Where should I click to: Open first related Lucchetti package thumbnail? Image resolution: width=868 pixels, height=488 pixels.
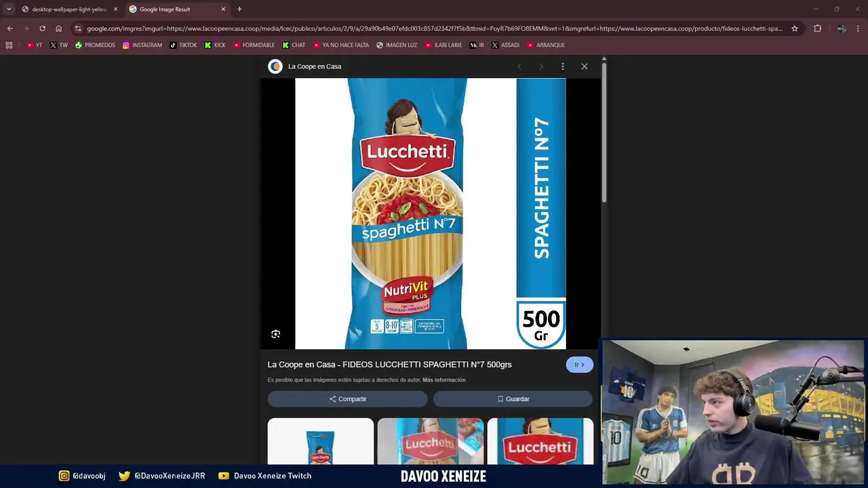click(x=321, y=441)
